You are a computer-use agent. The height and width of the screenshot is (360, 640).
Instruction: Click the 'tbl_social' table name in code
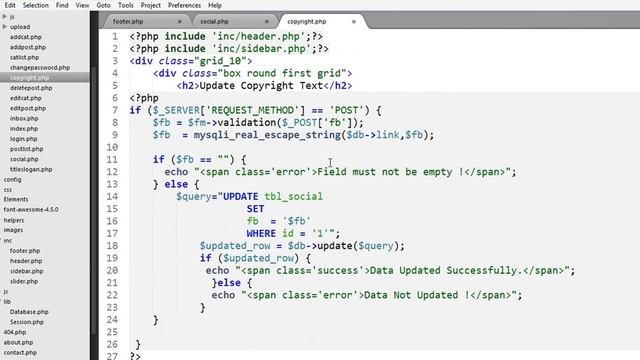(293, 196)
